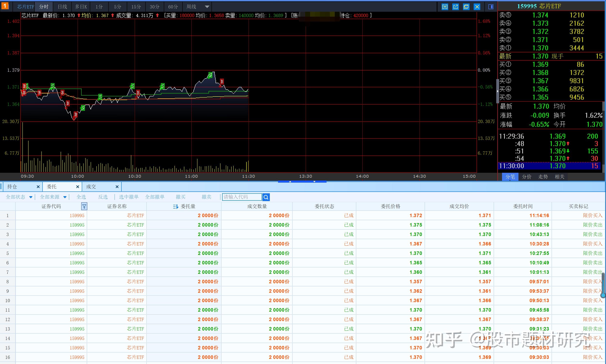Select order row with time 11:14:16
Image resolution: width=606 pixels, height=364 pixels.
pyautogui.click(x=302, y=216)
